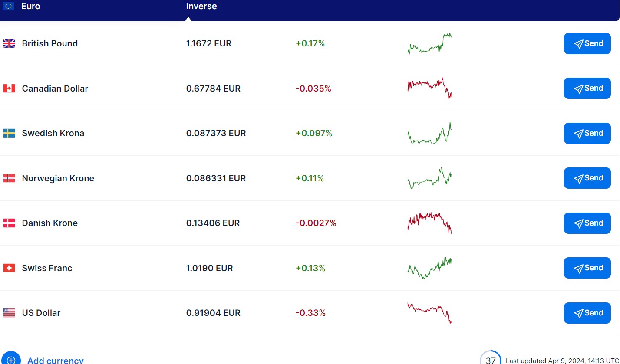
Task: Click the 37 refresh countdown timer
Action: 491,360
